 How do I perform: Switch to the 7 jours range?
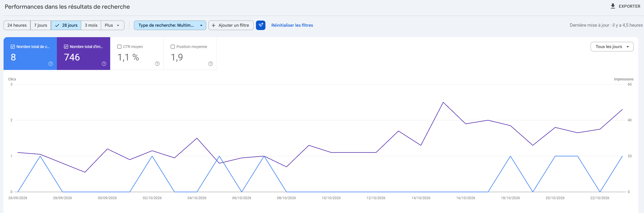[41, 25]
